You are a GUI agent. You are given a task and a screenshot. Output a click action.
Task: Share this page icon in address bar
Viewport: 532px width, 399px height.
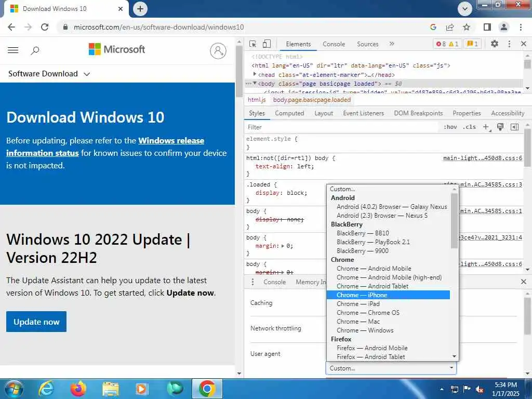tap(450, 27)
